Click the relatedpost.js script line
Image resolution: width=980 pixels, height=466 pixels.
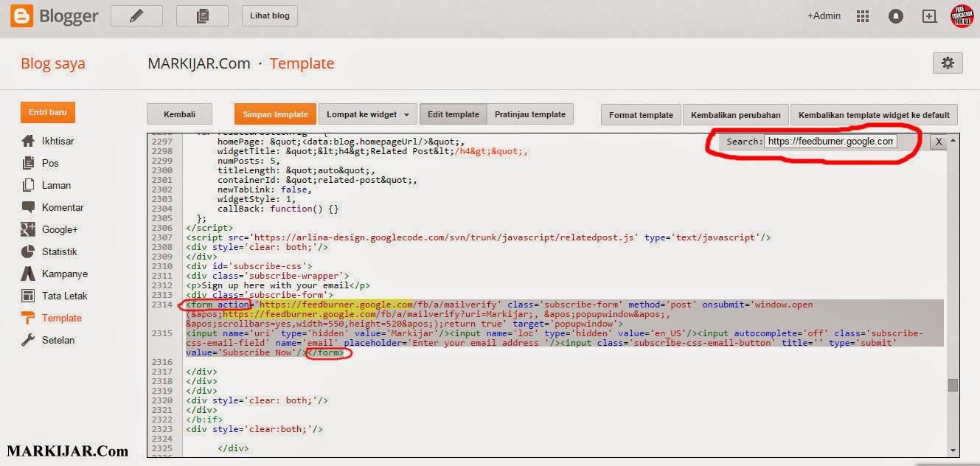tap(478, 237)
